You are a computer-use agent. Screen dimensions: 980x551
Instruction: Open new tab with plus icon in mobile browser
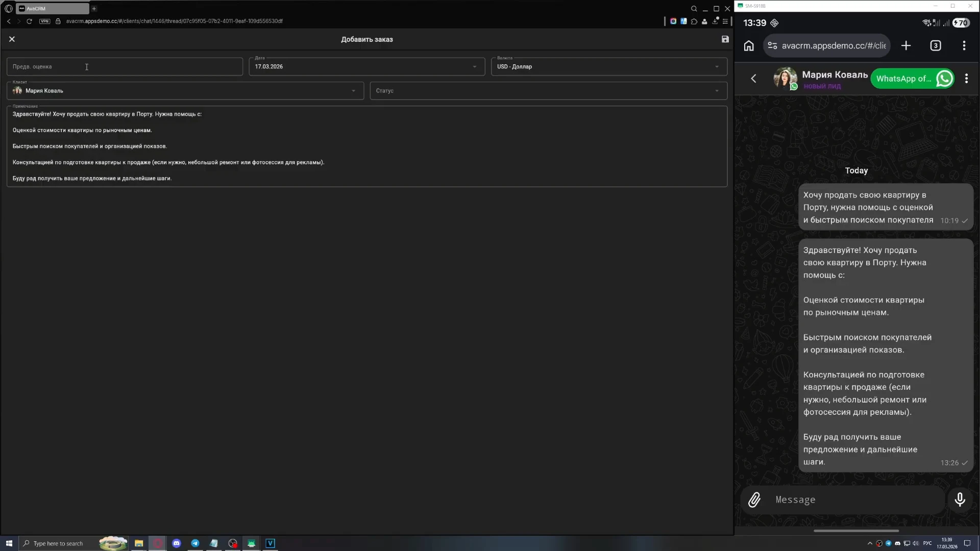point(905,46)
